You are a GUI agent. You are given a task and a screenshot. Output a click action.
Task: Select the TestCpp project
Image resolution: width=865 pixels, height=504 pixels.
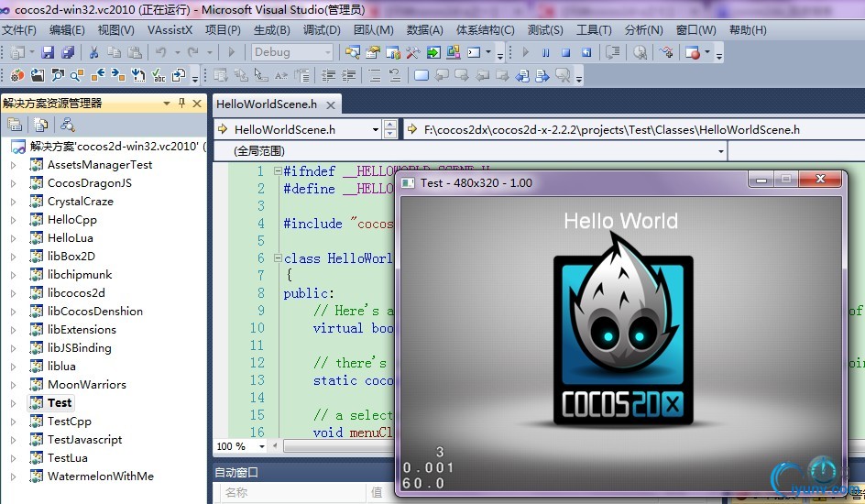[69, 422]
